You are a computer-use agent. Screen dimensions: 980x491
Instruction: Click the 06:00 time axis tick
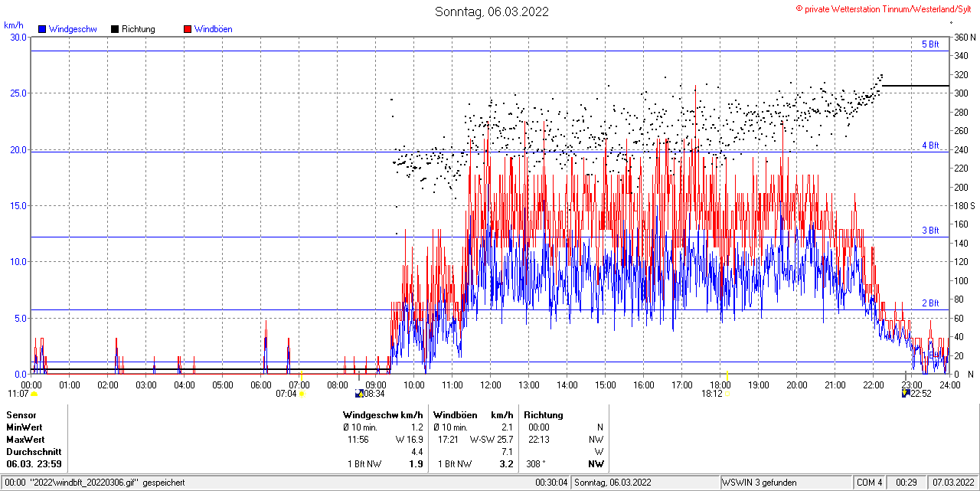point(261,385)
